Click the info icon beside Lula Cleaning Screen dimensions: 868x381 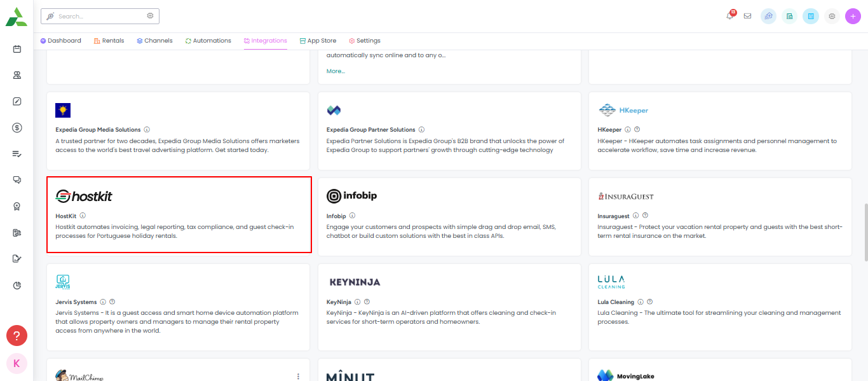point(641,302)
